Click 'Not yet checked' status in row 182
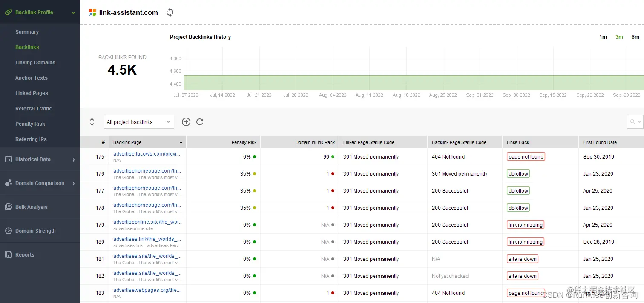The height and width of the screenshot is (303, 644). (450, 276)
